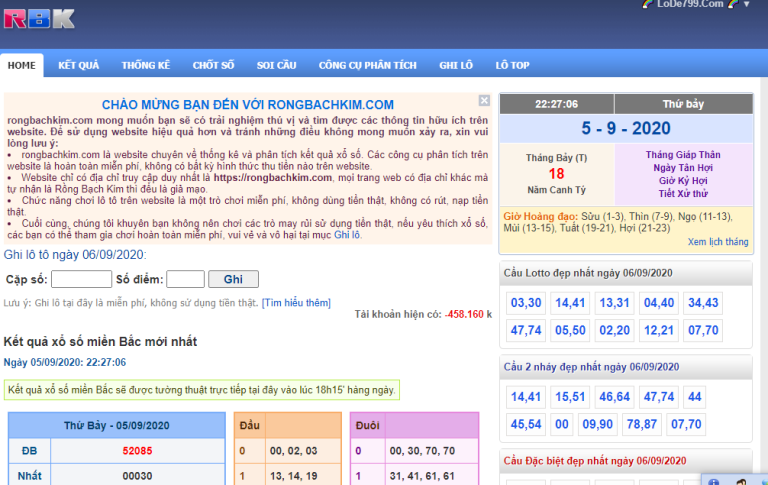Click the account balance -458.160
The image size is (768, 485).
[x=464, y=315]
